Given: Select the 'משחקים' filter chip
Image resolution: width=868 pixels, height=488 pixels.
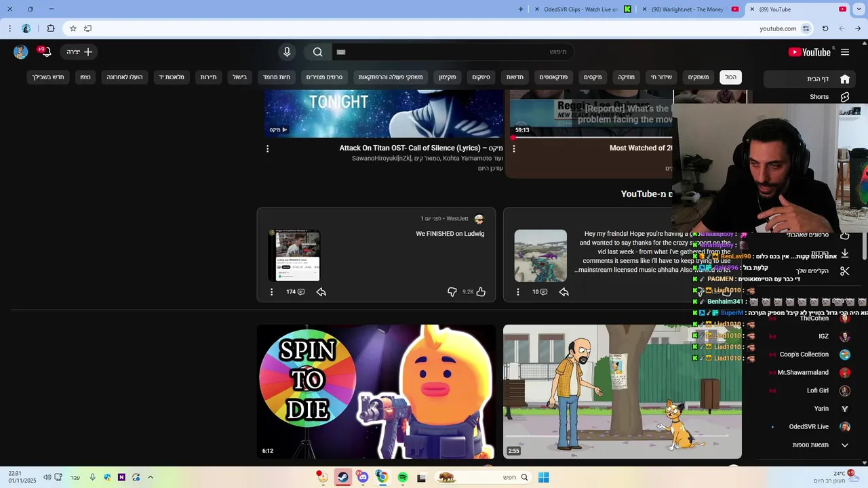Looking at the screenshot, I should pyautogui.click(x=698, y=77).
